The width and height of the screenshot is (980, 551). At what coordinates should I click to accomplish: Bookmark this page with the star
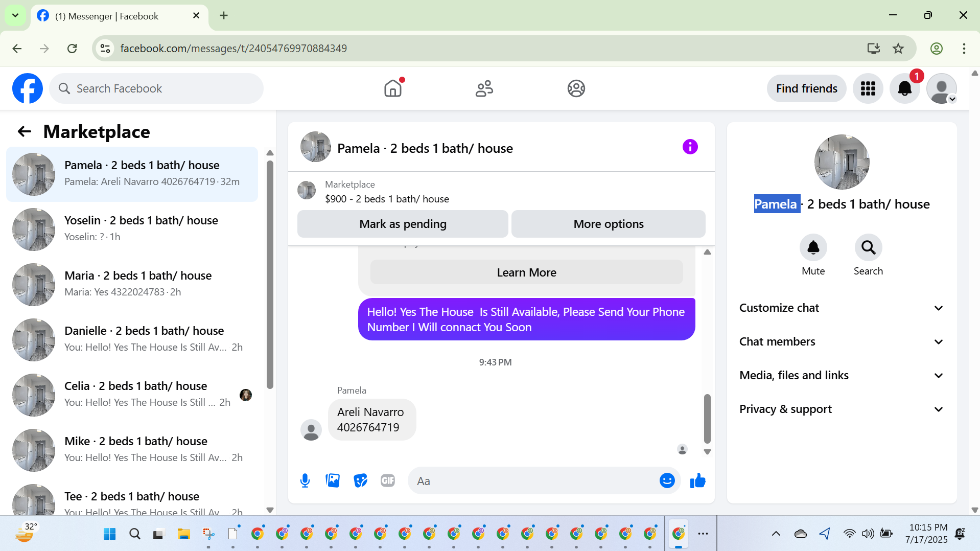(898, 49)
